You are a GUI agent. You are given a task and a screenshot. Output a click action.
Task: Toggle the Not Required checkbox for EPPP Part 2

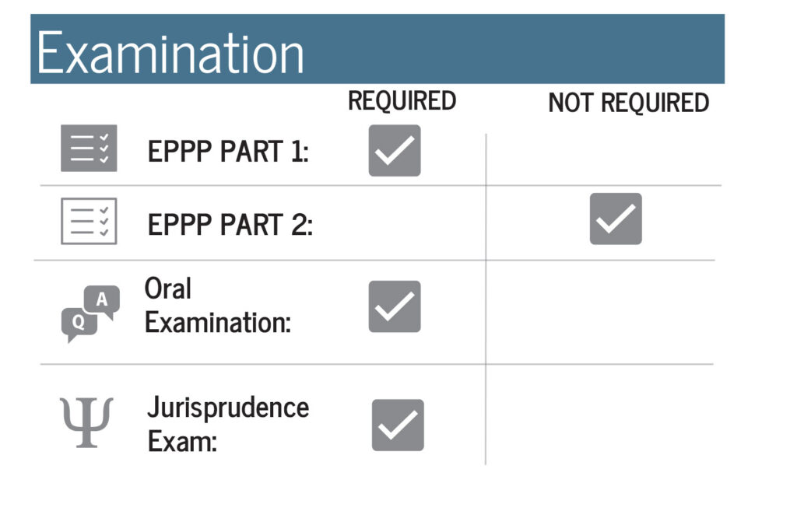pos(616,219)
